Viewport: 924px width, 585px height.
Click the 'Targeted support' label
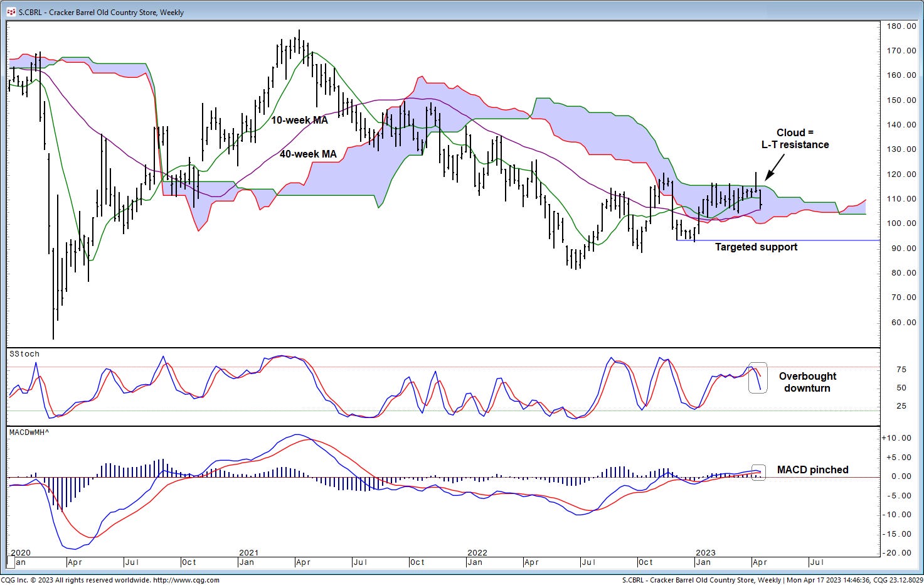(x=756, y=247)
